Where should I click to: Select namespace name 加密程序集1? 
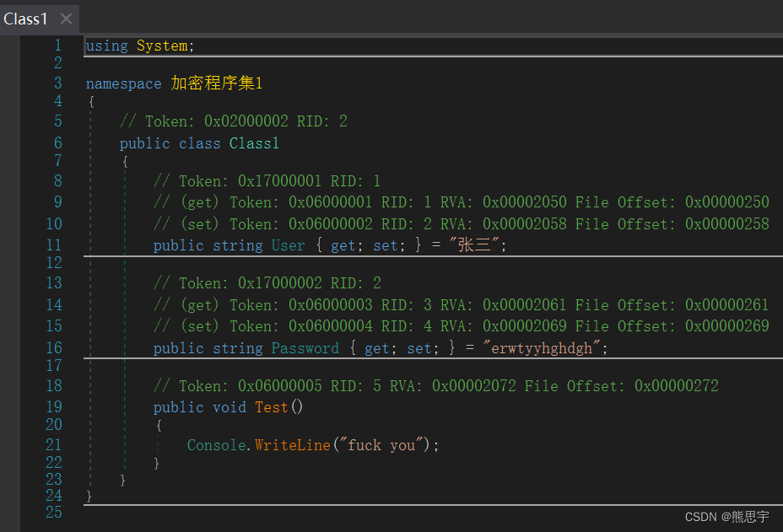pos(217,83)
